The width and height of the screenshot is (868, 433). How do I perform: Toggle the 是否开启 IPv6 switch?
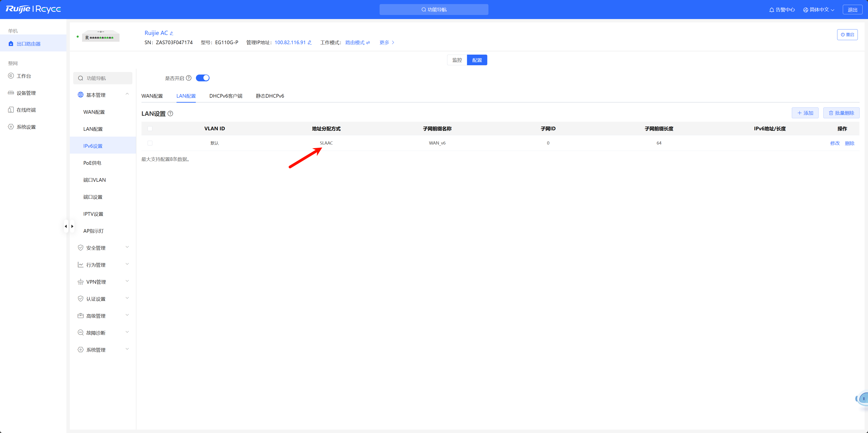click(x=202, y=78)
